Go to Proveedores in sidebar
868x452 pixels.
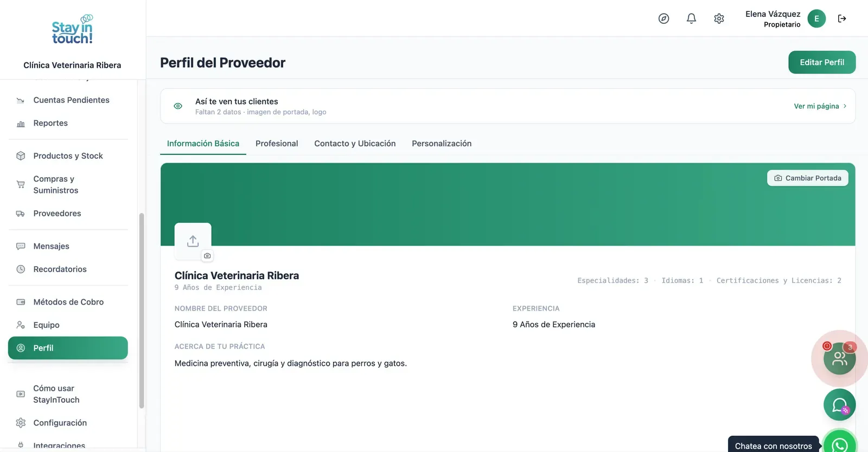(68, 214)
